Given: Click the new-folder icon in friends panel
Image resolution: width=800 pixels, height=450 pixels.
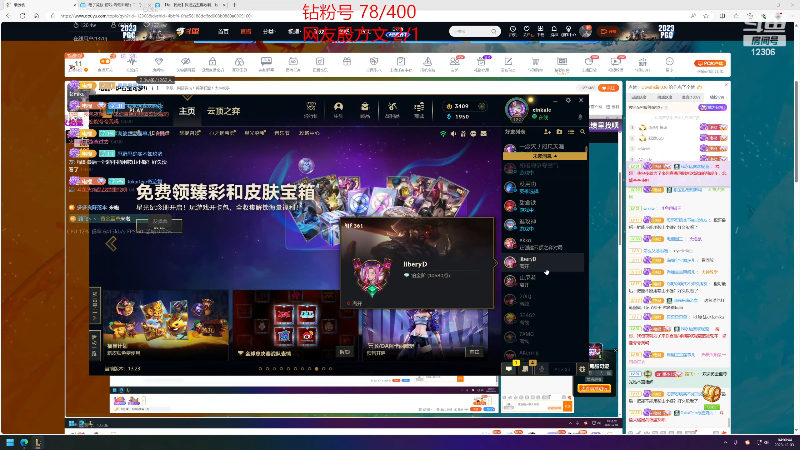Looking at the screenshot, I should click(559, 132).
